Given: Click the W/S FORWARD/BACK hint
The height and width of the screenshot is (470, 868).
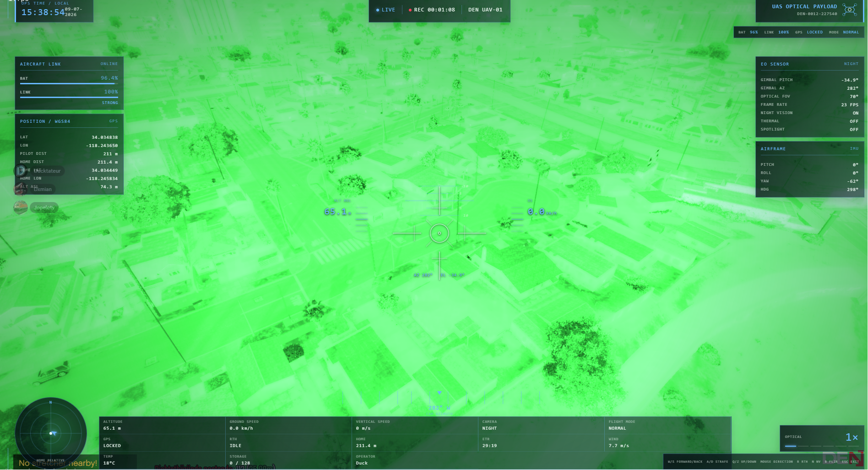Looking at the screenshot, I should click(685, 462).
